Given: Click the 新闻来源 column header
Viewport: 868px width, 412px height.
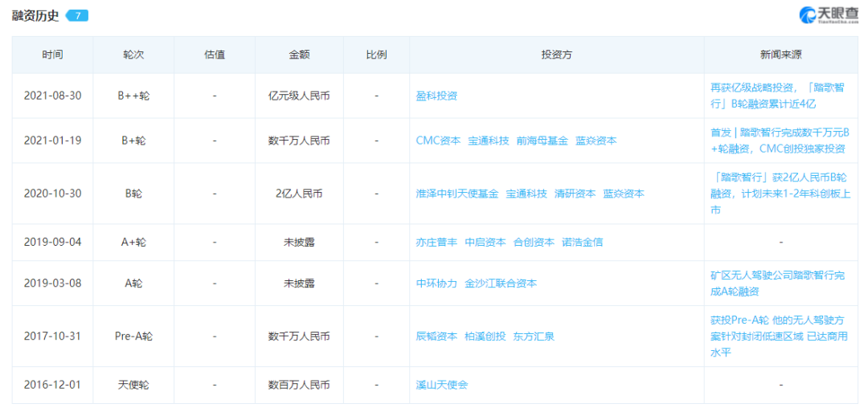Looking at the screenshot, I should tap(781, 55).
